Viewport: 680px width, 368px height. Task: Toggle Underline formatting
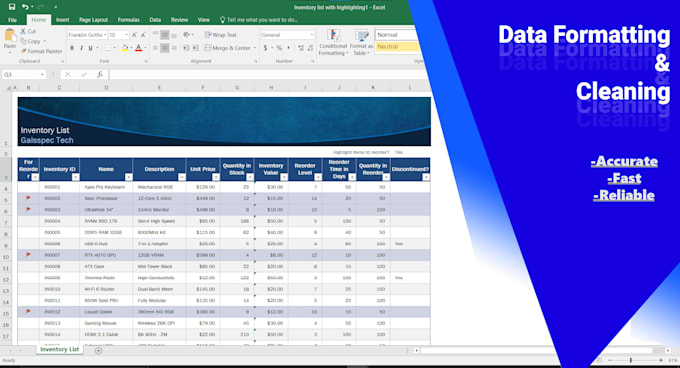pyautogui.click(x=90, y=48)
